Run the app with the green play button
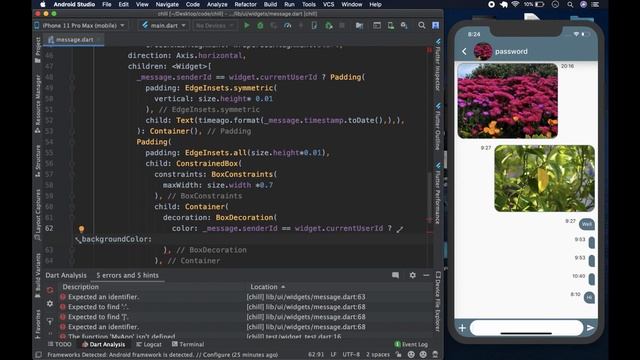640x360 pixels. click(247, 25)
